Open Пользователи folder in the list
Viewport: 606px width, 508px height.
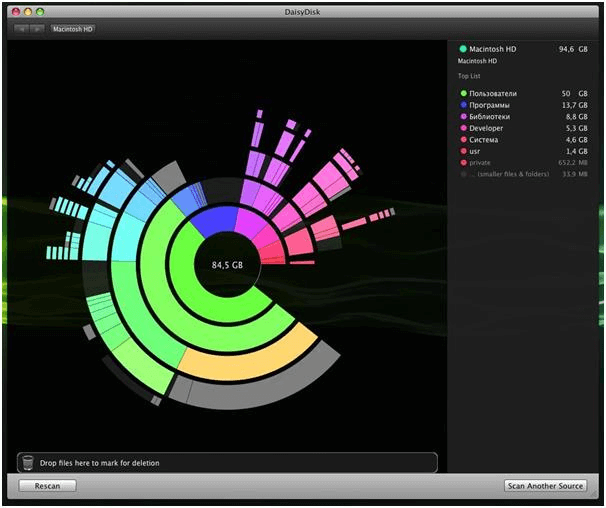[524, 94]
